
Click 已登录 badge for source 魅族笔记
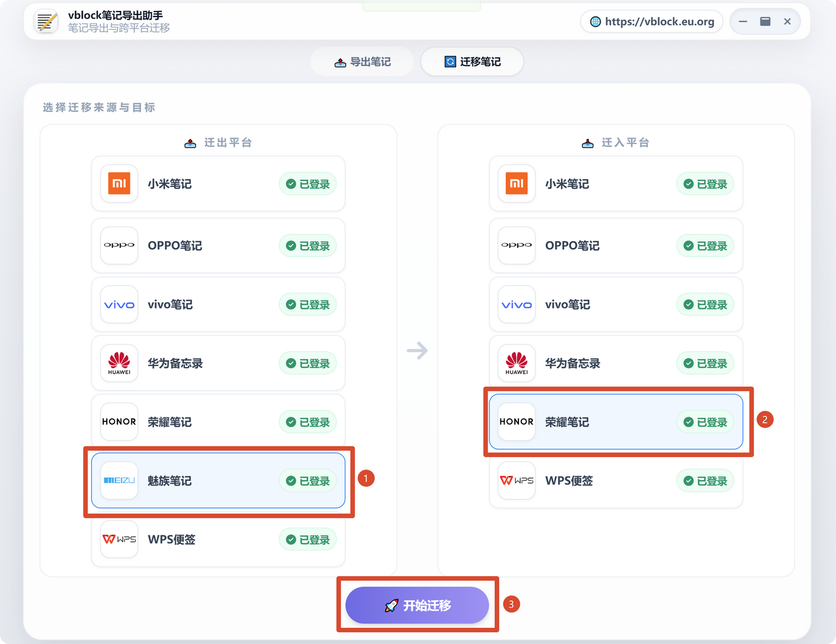click(x=308, y=481)
